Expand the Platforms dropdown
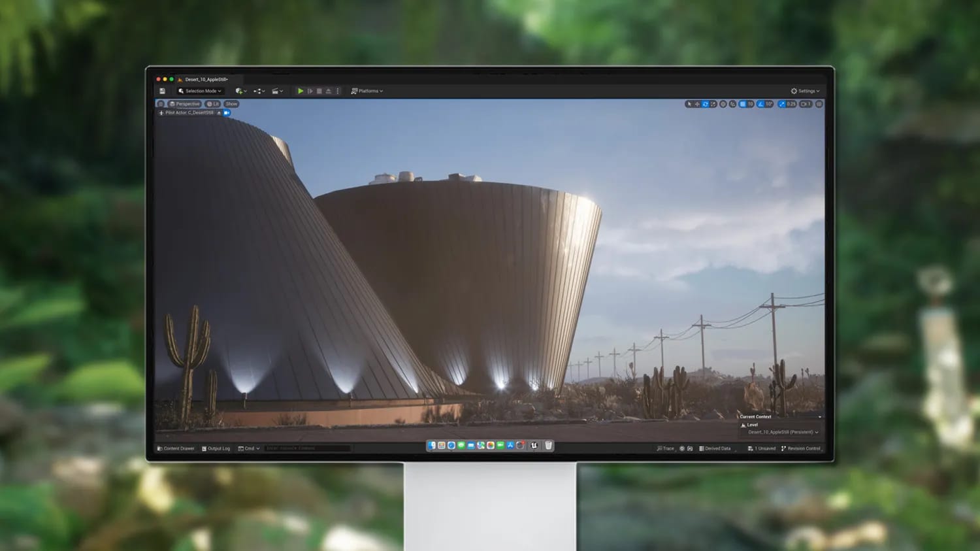 click(367, 91)
